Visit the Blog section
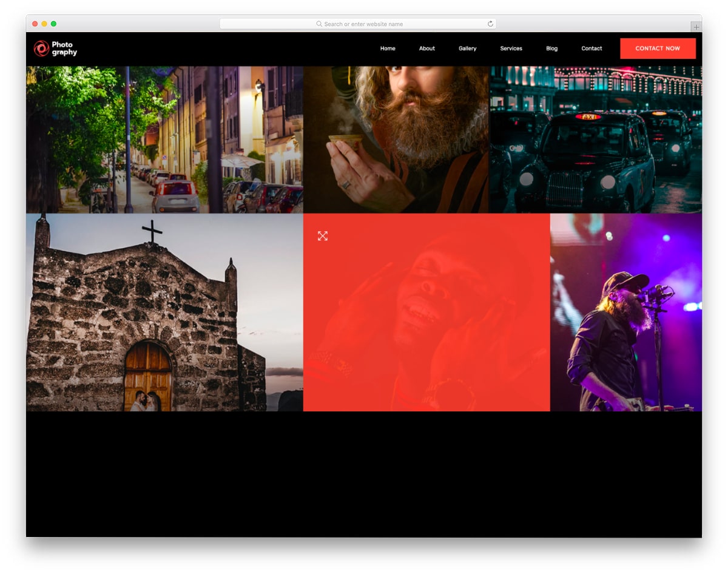This screenshot has height=574, width=728. click(551, 49)
